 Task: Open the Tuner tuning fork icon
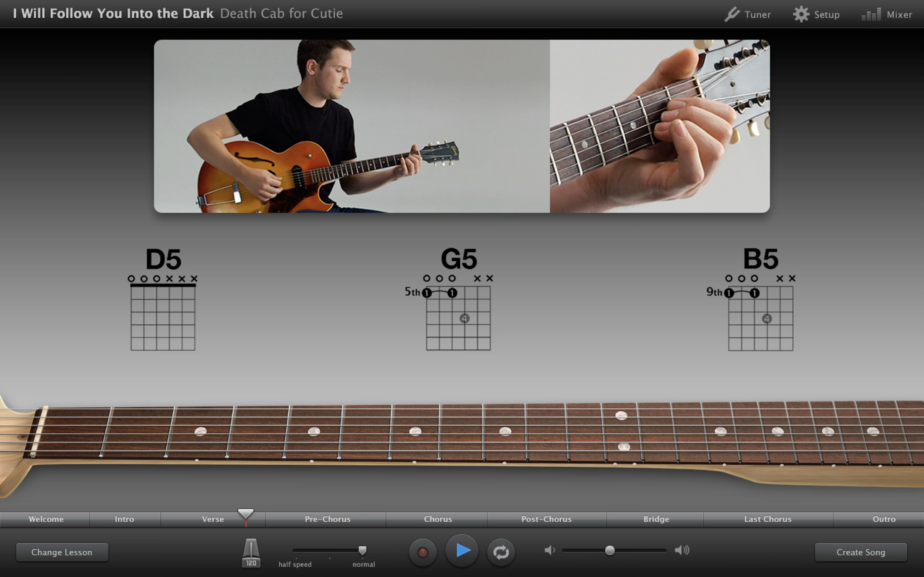pyautogui.click(x=731, y=14)
